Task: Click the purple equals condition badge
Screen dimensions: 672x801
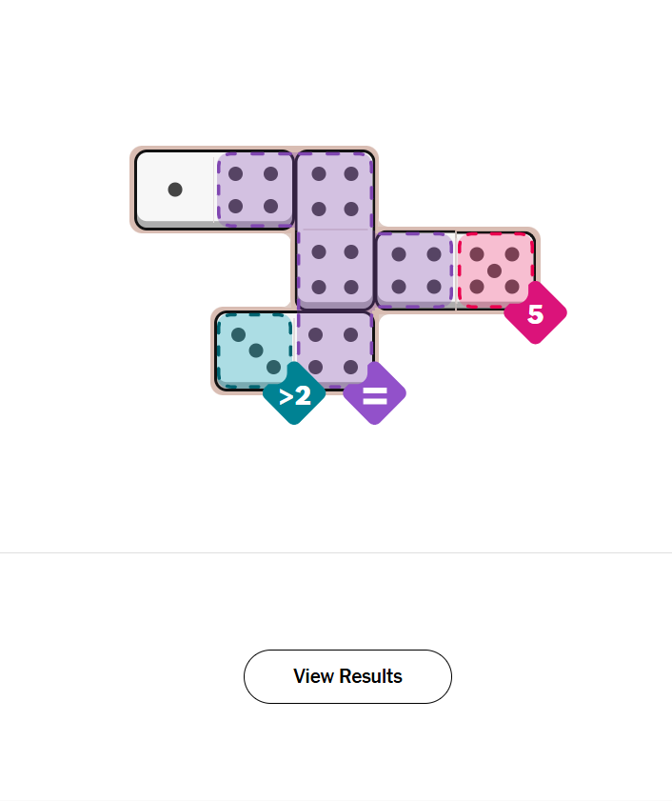Action: pos(374,393)
